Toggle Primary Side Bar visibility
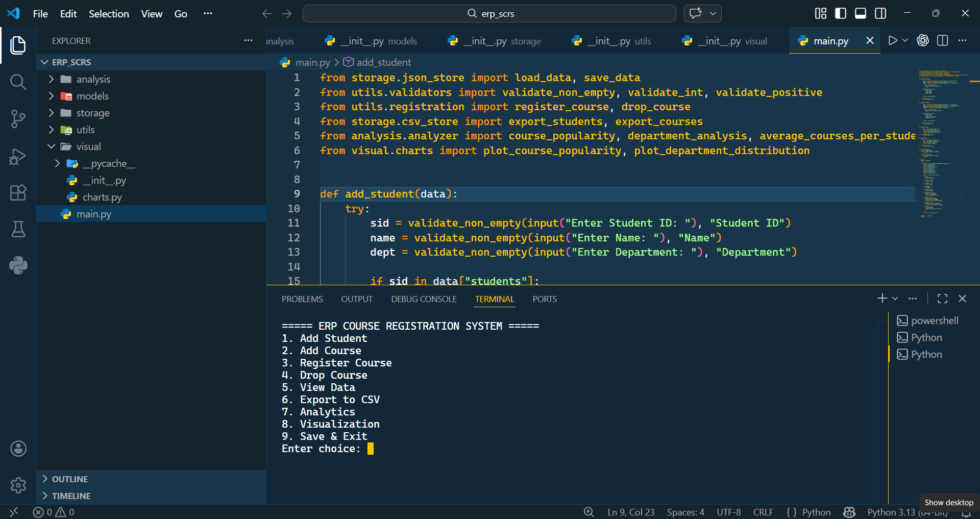This screenshot has width=980, height=519. click(x=840, y=13)
